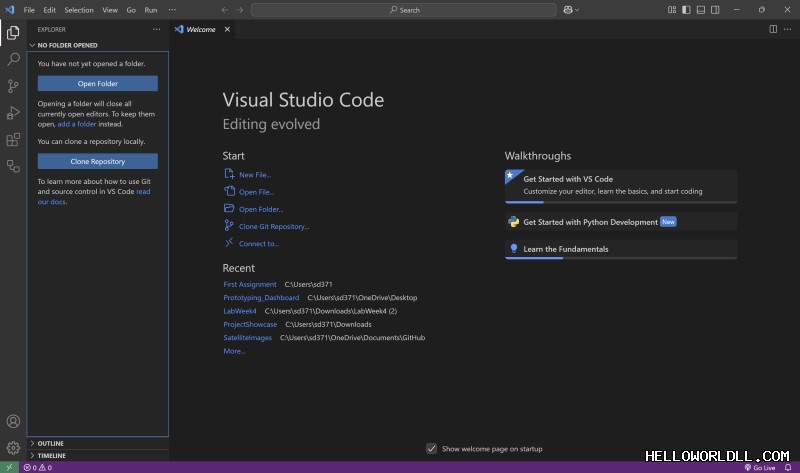Open the overflow menu ellipsis in menu bar
The height and width of the screenshot is (473, 800).
(172, 10)
